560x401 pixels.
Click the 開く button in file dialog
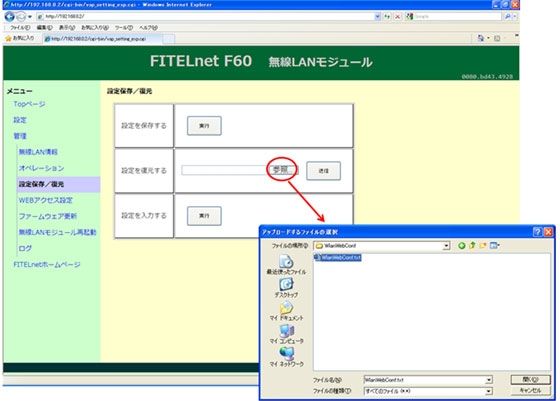530,379
